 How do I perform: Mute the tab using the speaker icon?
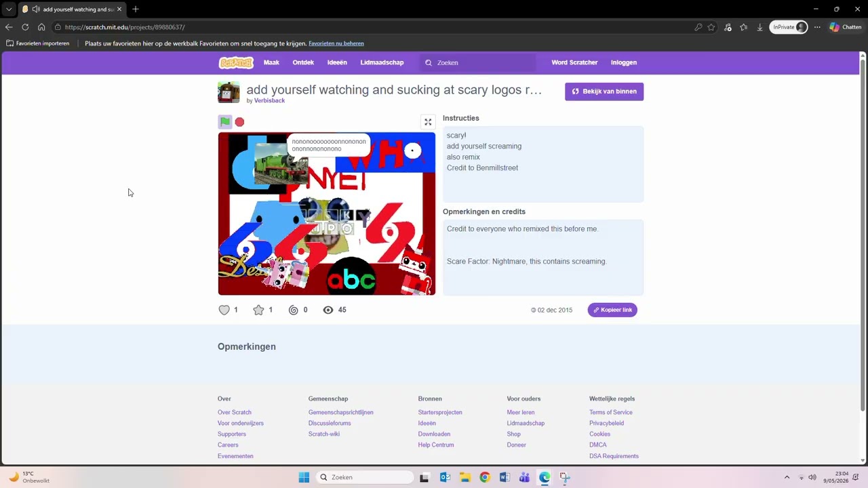coord(35,9)
